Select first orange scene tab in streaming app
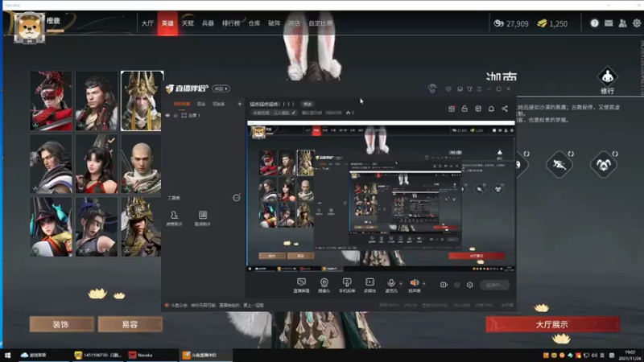Image resolution: width=644 pixels, height=362 pixels. pyautogui.click(x=182, y=104)
